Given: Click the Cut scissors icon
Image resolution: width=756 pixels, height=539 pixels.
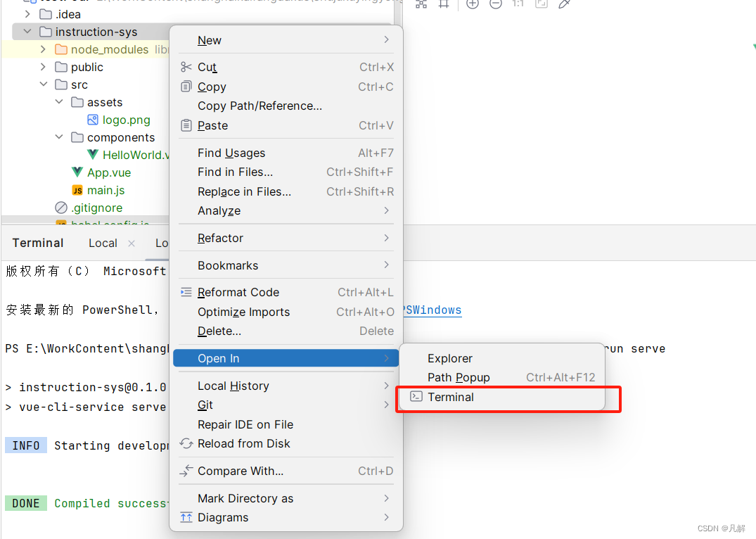Looking at the screenshot, I should pyautogui.click(x=186, y=67).
